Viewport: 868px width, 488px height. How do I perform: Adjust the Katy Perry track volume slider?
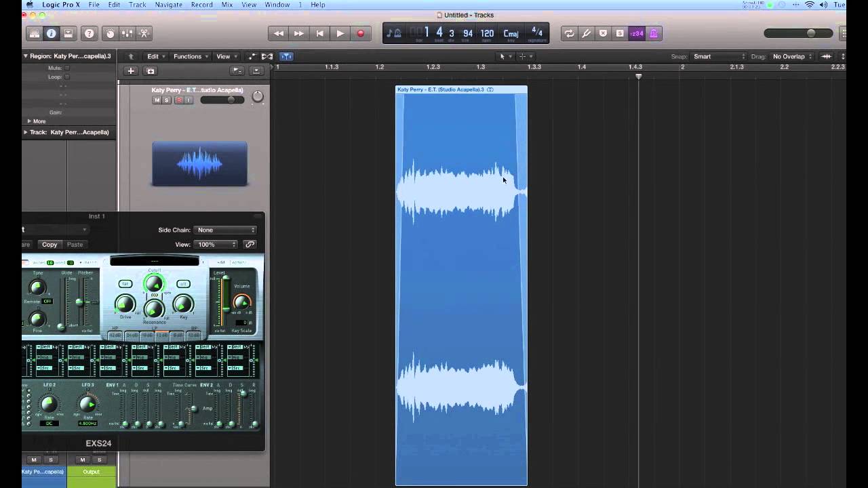(x=222, y=100)
